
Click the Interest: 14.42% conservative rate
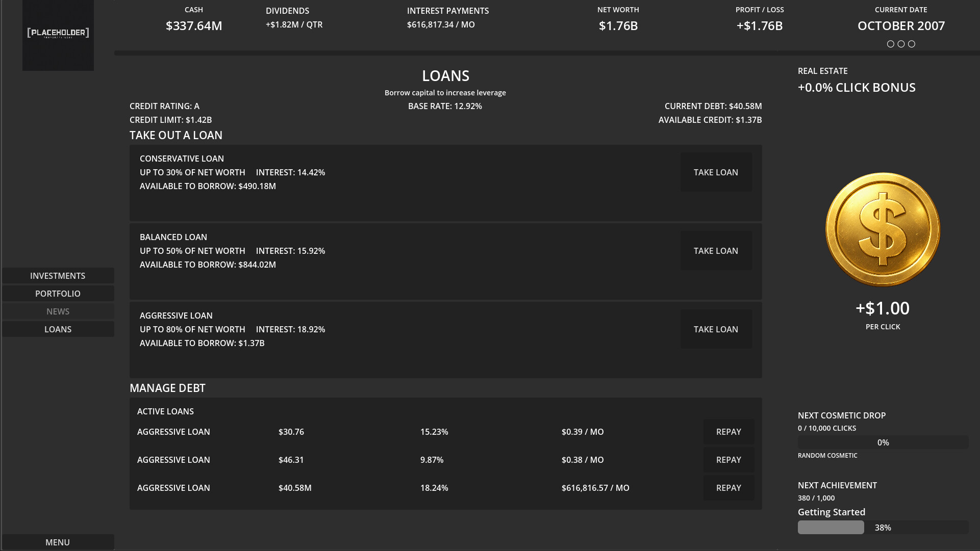coord(290,172)
